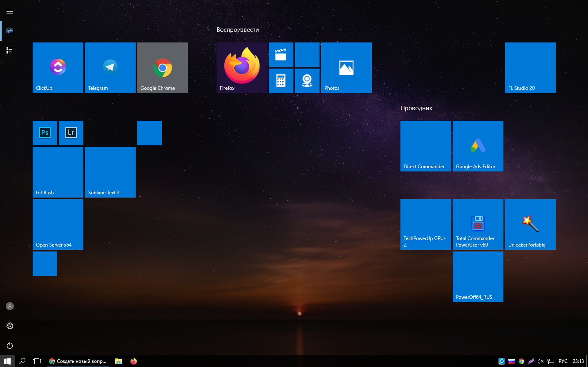Click the Russian flag tray icon

512,361
